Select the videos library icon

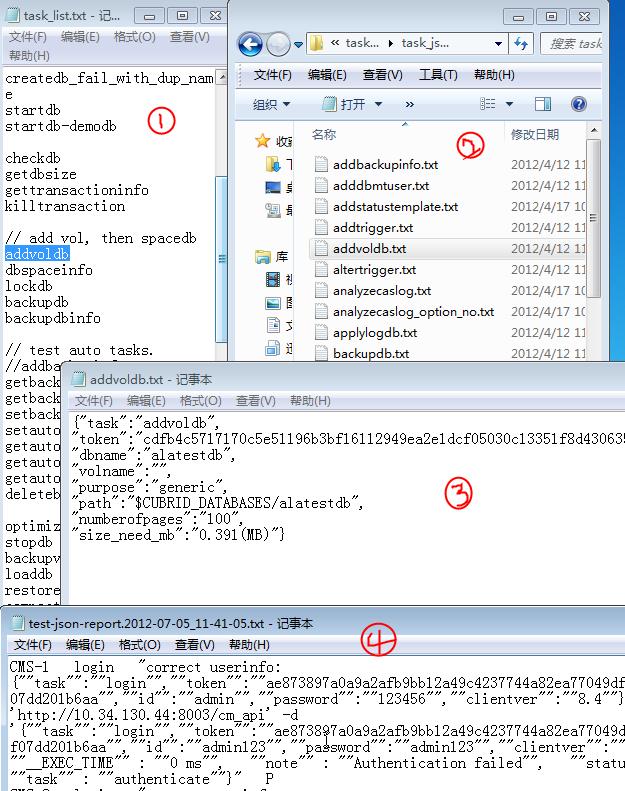272,279
